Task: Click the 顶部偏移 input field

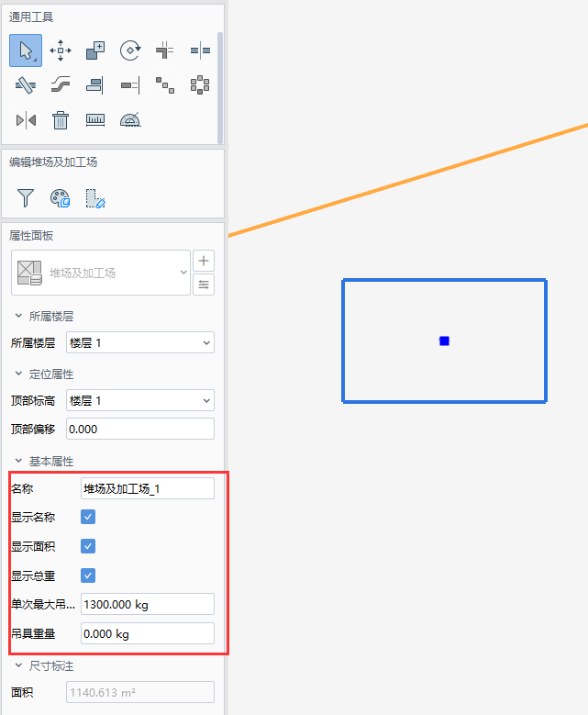Action: tap(140, 429)
